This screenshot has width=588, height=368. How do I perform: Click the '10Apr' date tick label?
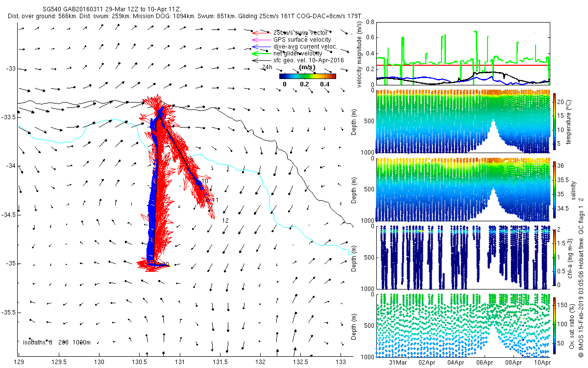point(542,363)
